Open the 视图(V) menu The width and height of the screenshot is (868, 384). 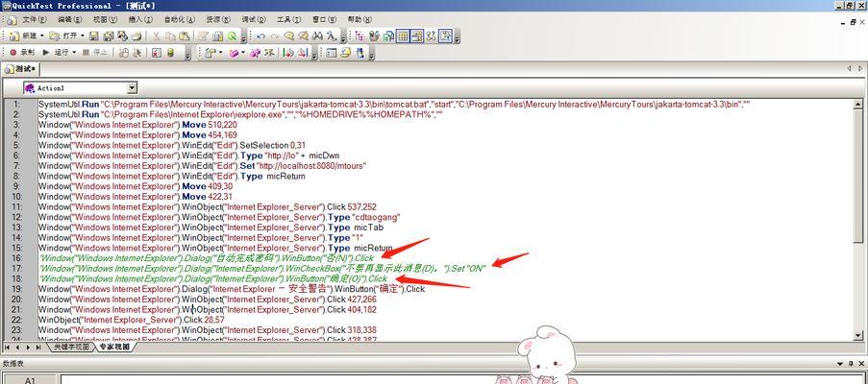105,19
